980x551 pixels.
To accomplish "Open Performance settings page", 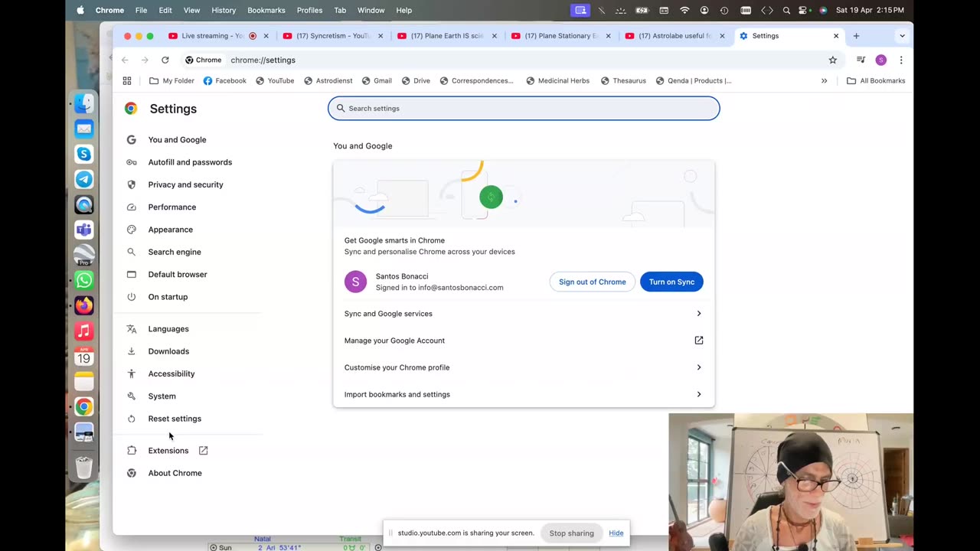I will (x=171, y=207).
